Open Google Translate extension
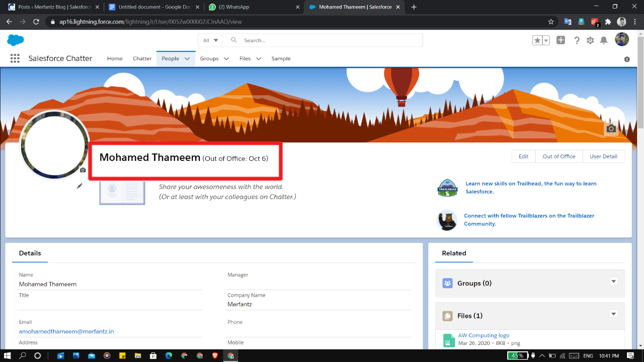The image size is (644, 362). [568, 22]
